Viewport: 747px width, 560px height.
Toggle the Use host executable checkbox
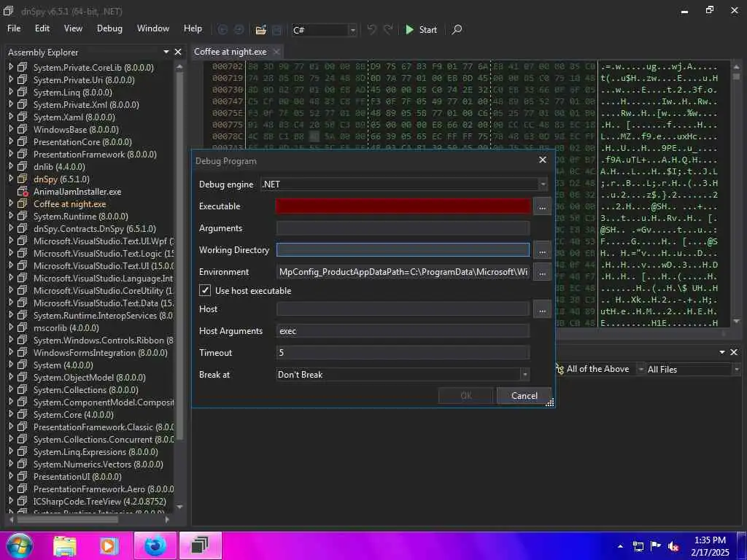205,290
